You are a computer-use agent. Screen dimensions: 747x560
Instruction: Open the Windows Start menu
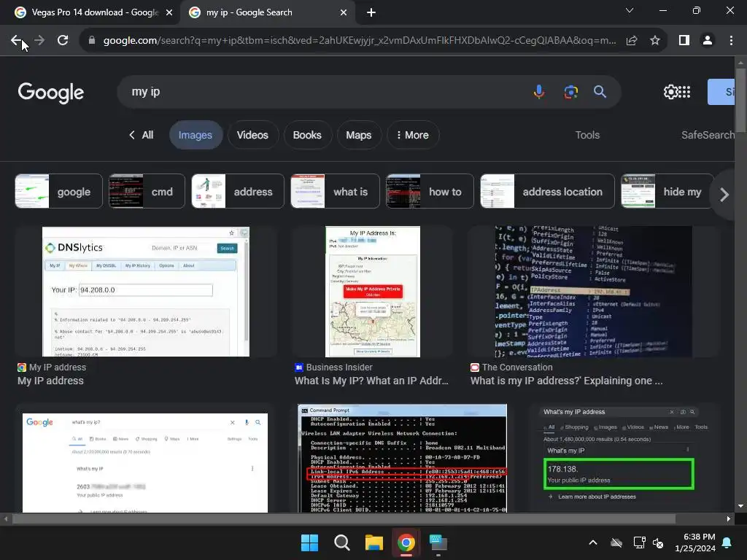click(309, 542)
